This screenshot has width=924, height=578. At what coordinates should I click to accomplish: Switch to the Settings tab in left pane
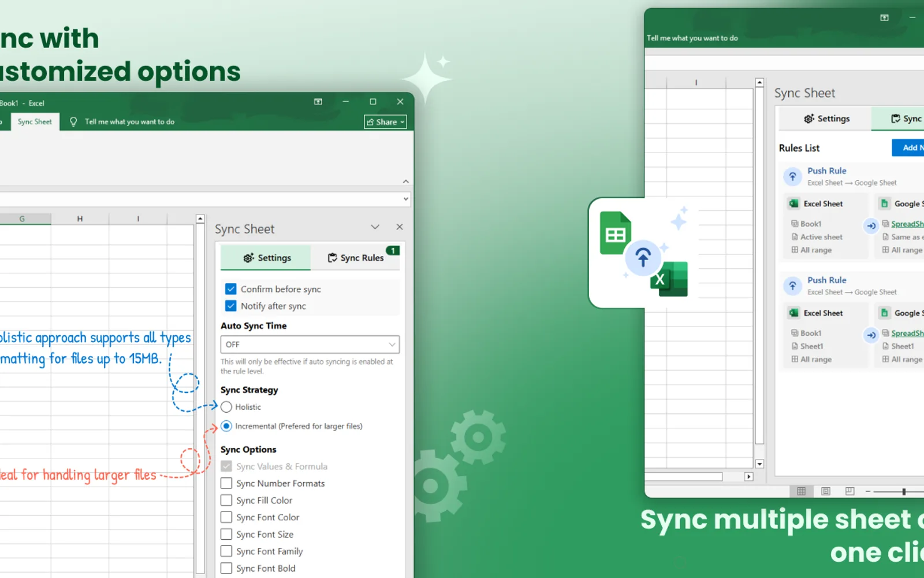click(x=266, y=258)
